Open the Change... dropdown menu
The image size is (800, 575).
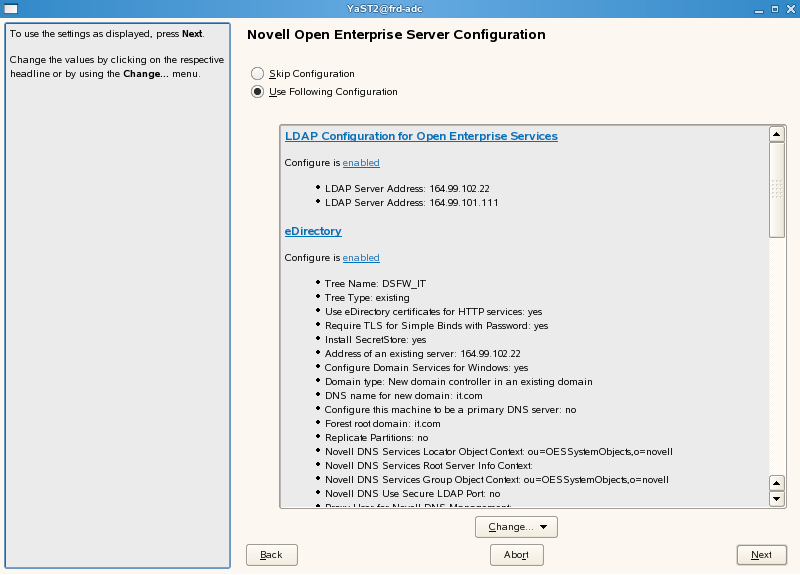coord(516,527)
